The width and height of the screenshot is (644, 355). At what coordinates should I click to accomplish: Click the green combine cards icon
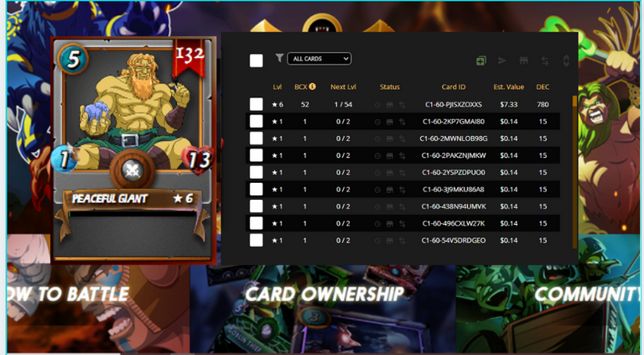[x=481, y=60]
